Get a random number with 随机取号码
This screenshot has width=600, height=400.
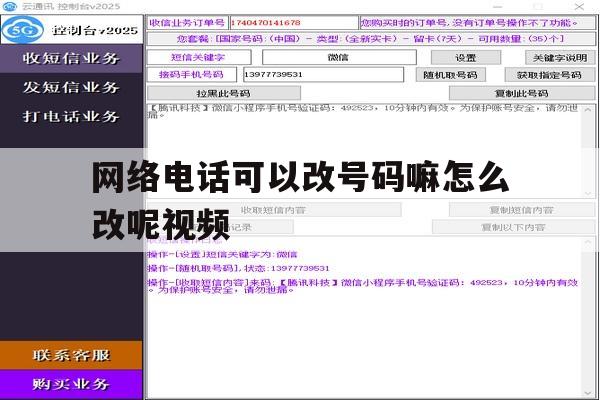(450, 75)
